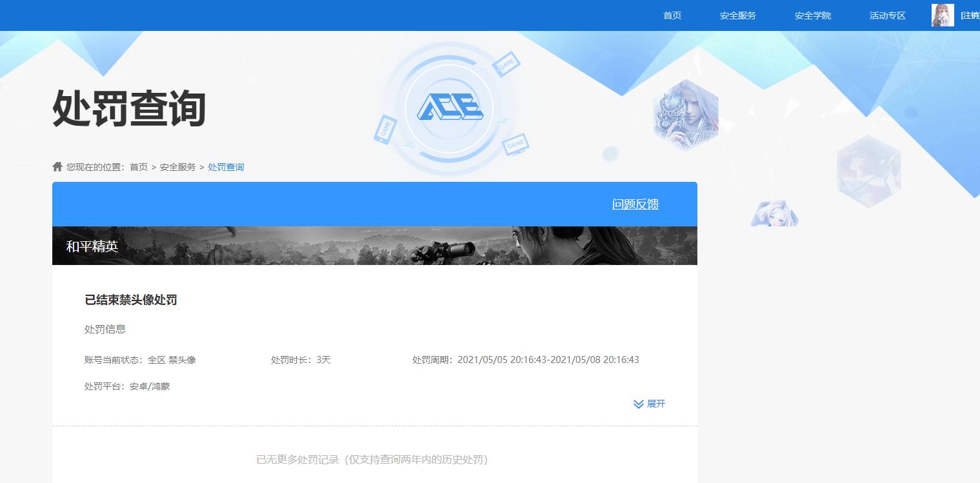Open the user avatar in the top bar
980x483 pixels.
tap(942, 15)
